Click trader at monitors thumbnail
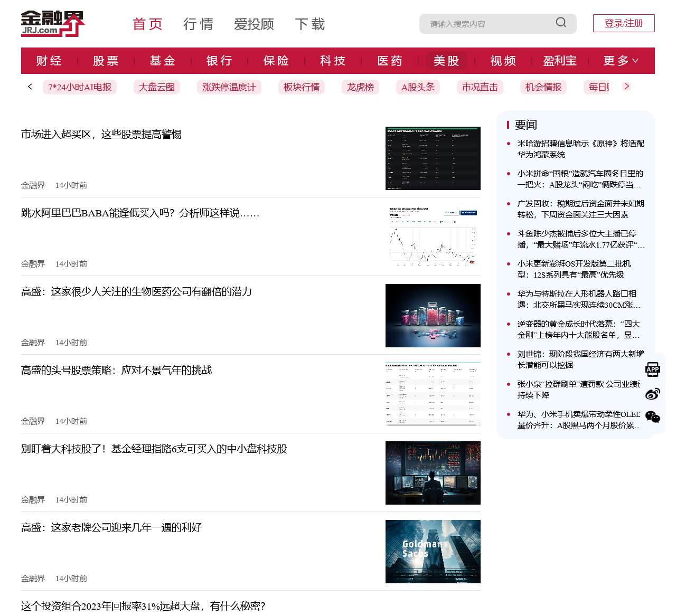The image size is (676, 616). pyautogui.click(x=433, y=473)
